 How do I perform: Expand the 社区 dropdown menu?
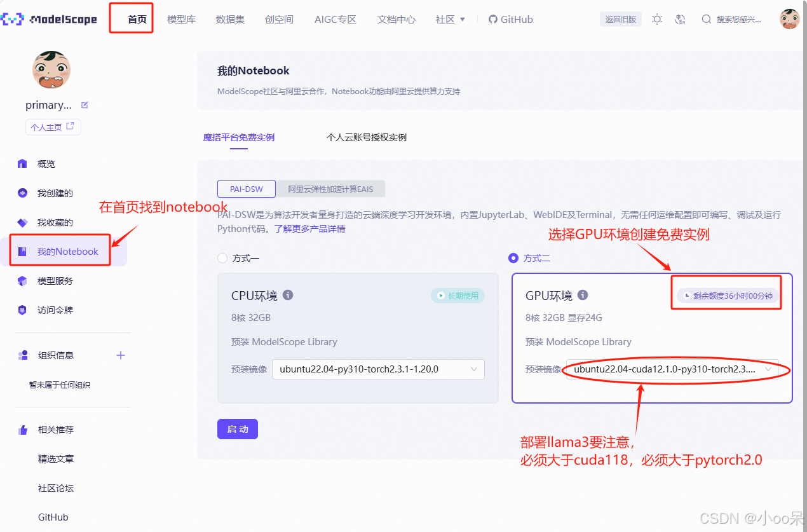451,19
